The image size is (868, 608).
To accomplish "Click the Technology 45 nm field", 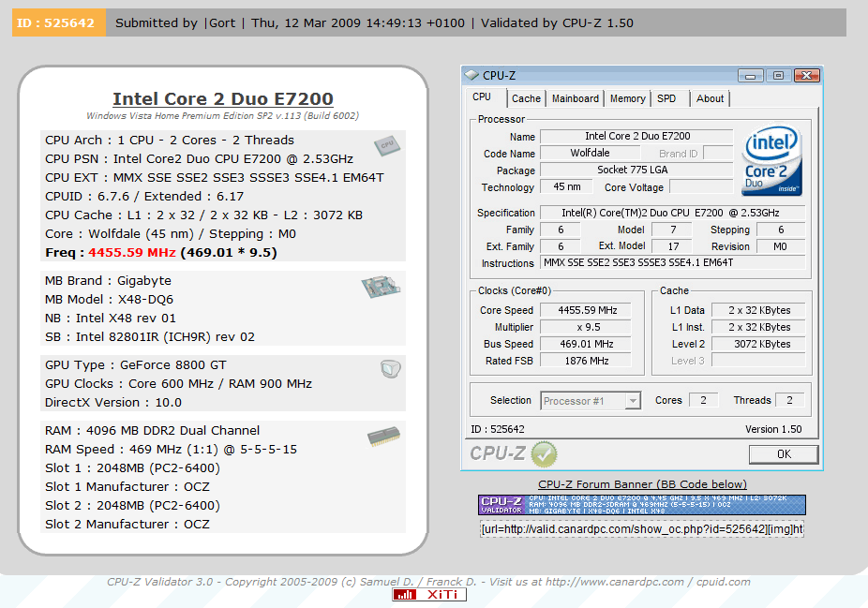I will point(567,187).
